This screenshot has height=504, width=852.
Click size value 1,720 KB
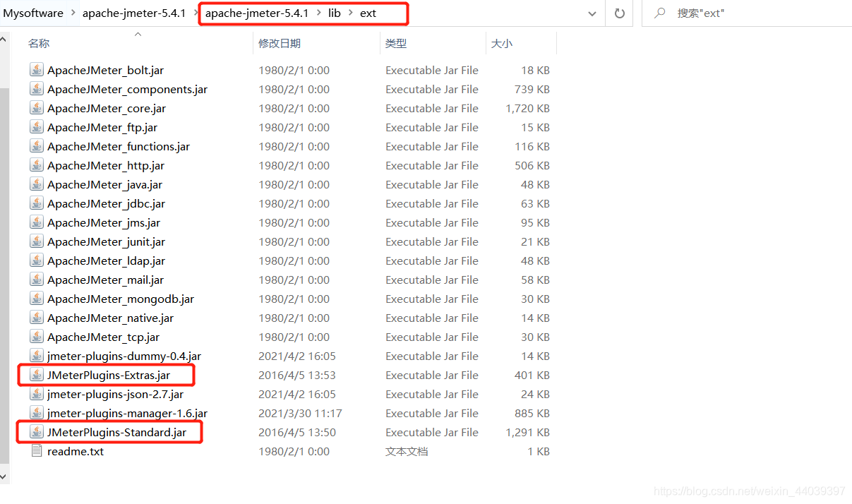[x=527, y=108]
